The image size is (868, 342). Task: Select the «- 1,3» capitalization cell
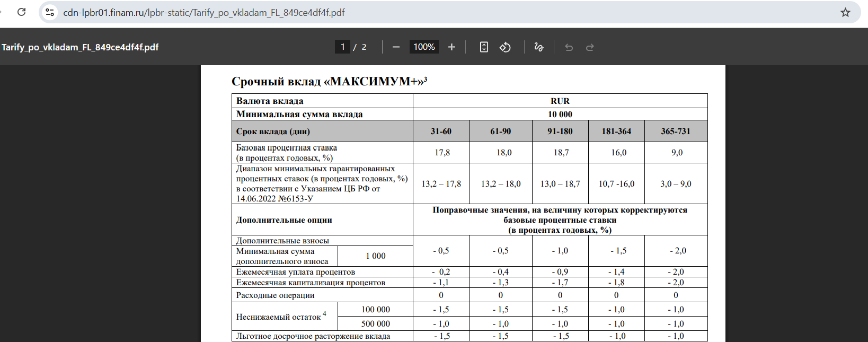point(501,283)
